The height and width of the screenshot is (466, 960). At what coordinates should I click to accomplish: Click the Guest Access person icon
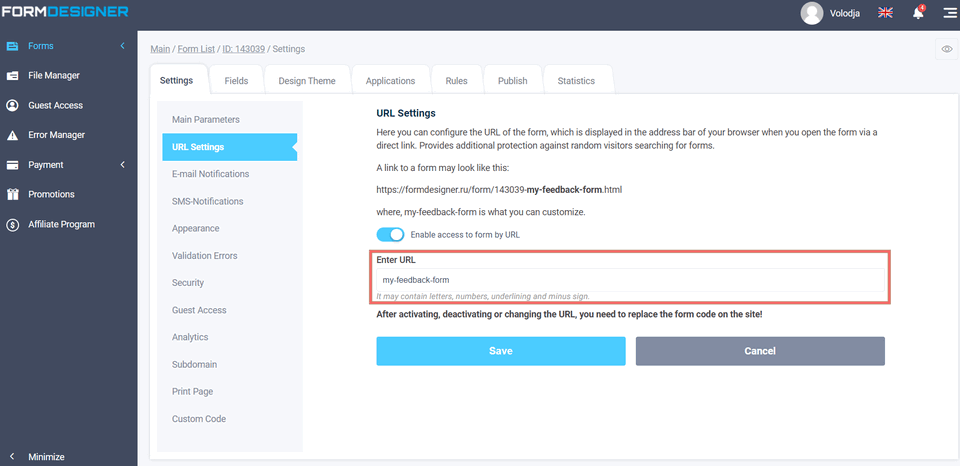pyautogui.click(x=12, y=105)
